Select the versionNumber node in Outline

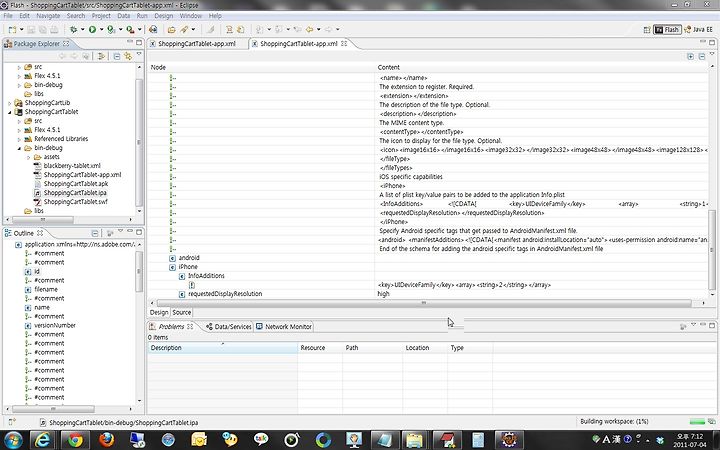55,325
